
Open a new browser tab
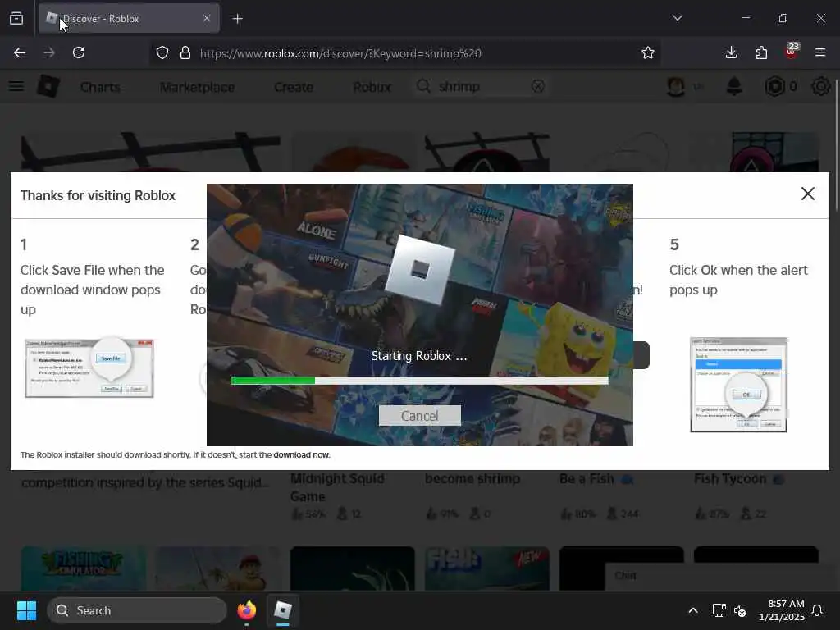click(x=237, y=19)
